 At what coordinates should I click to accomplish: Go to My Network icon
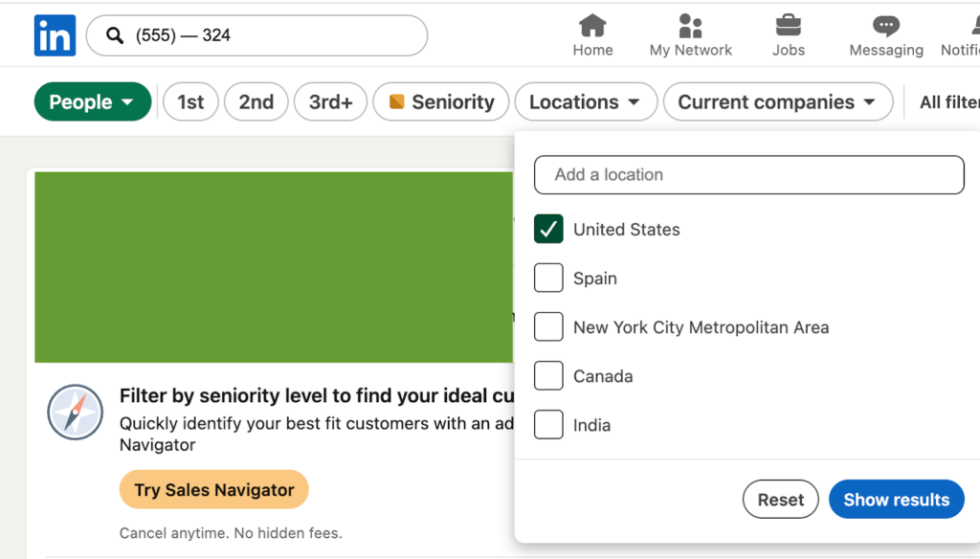pos(690,26)
